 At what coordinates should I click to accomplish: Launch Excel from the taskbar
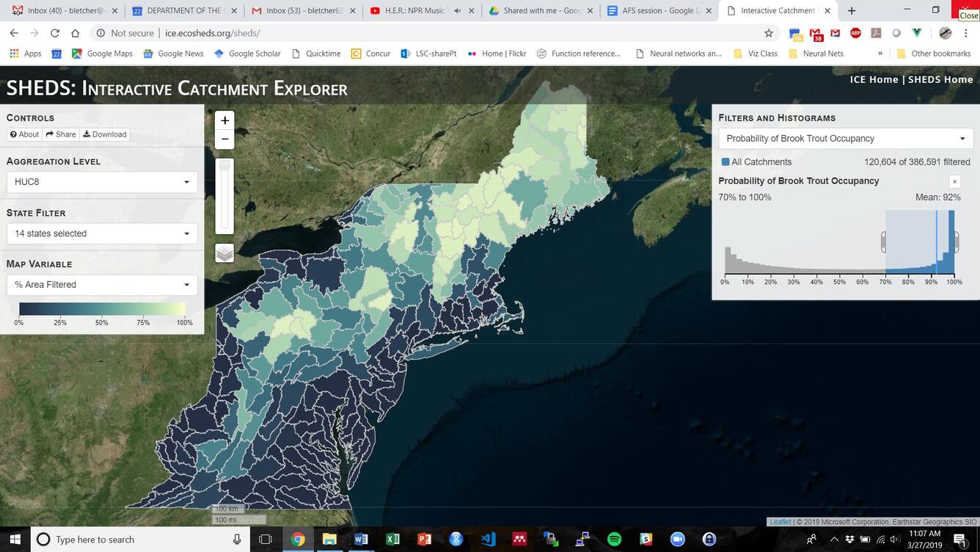(392, 540)
